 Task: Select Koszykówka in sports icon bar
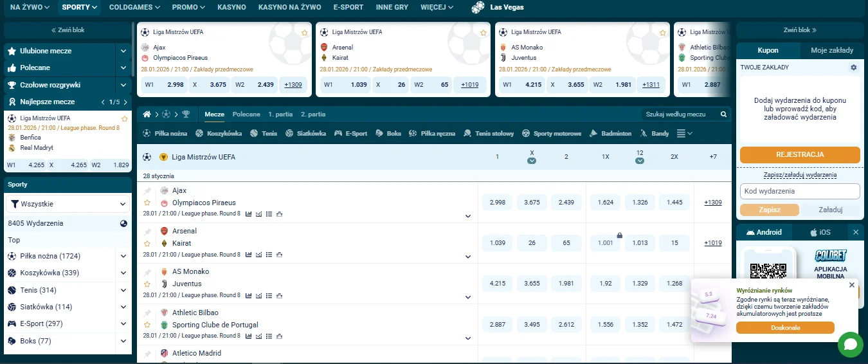(219, 134)
